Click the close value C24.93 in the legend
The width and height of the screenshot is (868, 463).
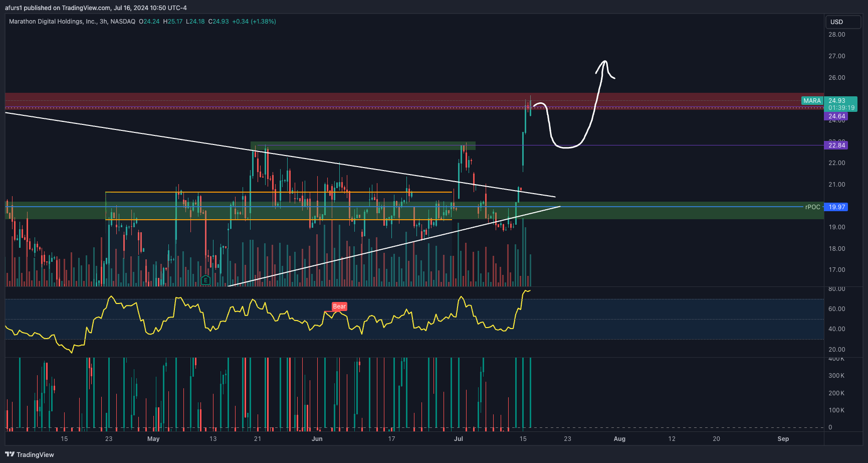[219, 22]
